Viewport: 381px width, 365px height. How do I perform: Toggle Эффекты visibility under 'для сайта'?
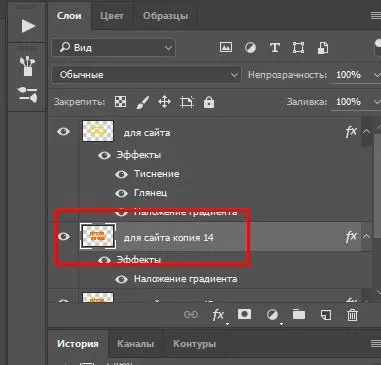point(104,155)
